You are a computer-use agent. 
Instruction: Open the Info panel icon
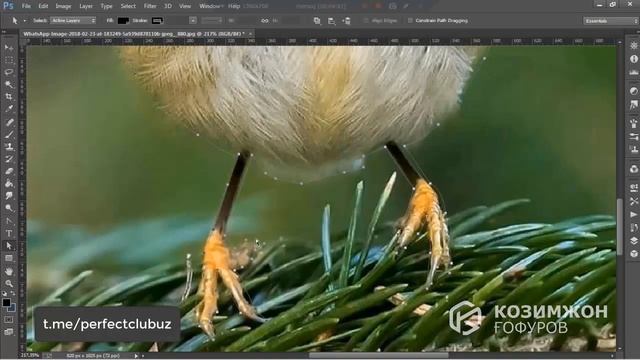coord(633,59)
